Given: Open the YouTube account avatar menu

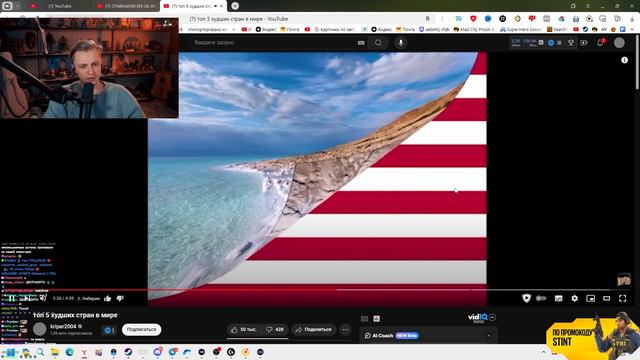Looking at the screenshot, I should 619,42.
